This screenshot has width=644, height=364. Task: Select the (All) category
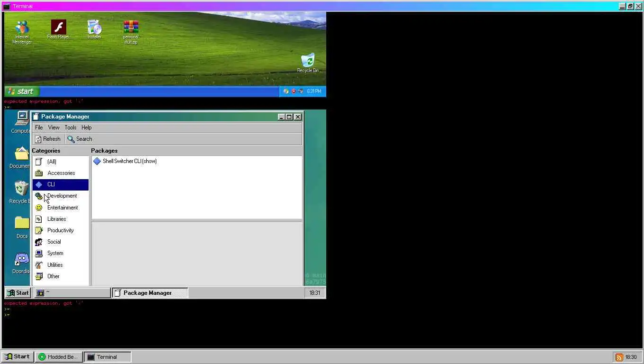[61, 162]
